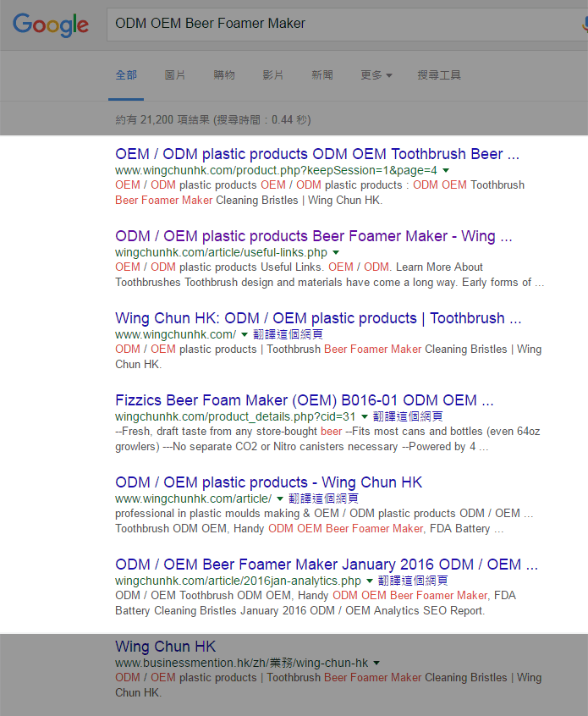Click URL text www.wingchunhk.com/product.php?keepSession=1&page=4
Viewport: 588px width, 716px height.
click(x=276, y=170)
